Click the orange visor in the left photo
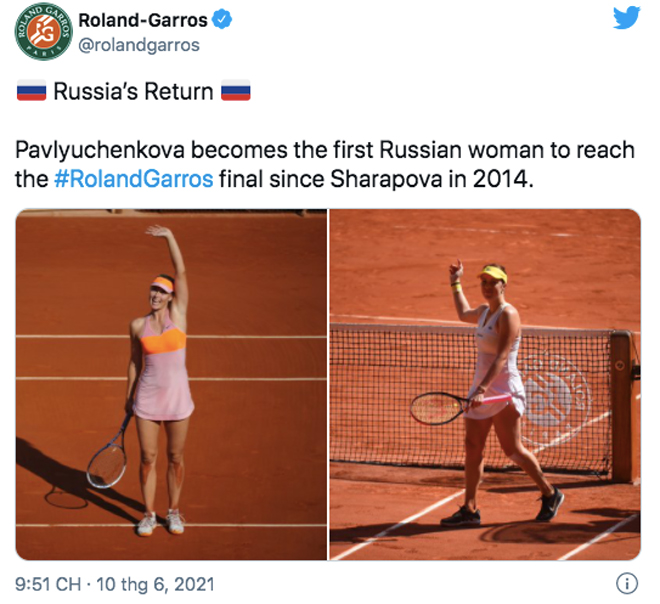The height and width of the screenshot is (604, 660). (x=163, y=285)
